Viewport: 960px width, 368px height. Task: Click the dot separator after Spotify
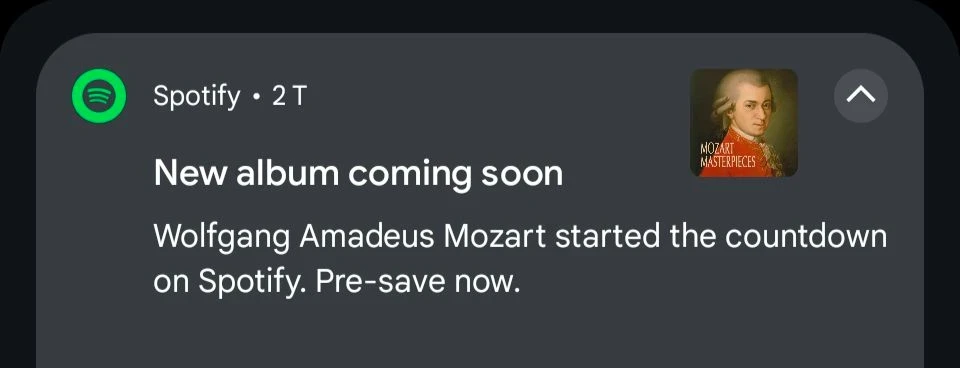tap(256, 97)
